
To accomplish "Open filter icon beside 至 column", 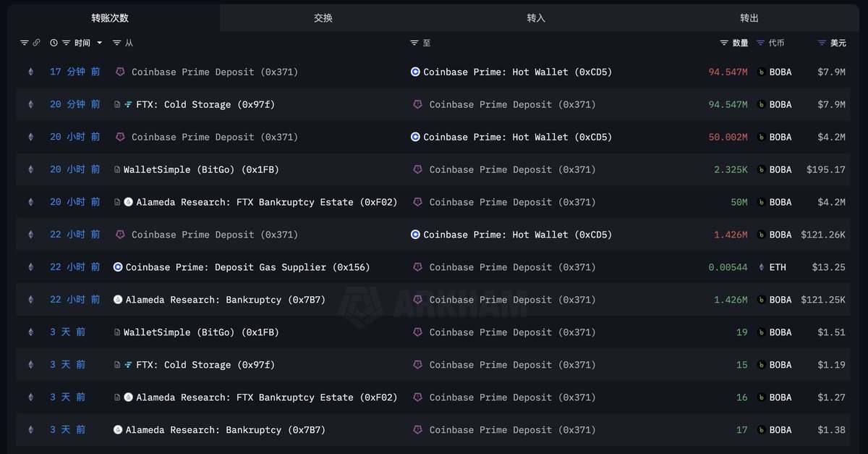I will pyautogui.click(x=414, y=43).
